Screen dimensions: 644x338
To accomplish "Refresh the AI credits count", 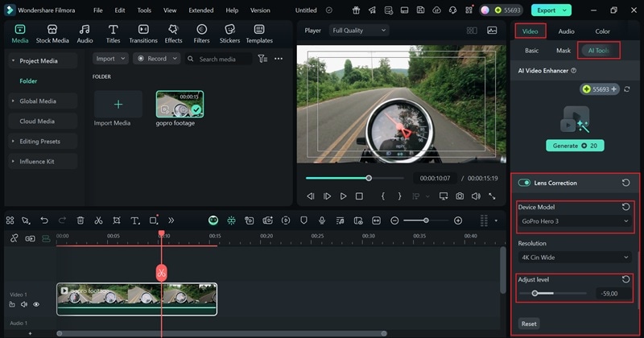I will (627, 89).
